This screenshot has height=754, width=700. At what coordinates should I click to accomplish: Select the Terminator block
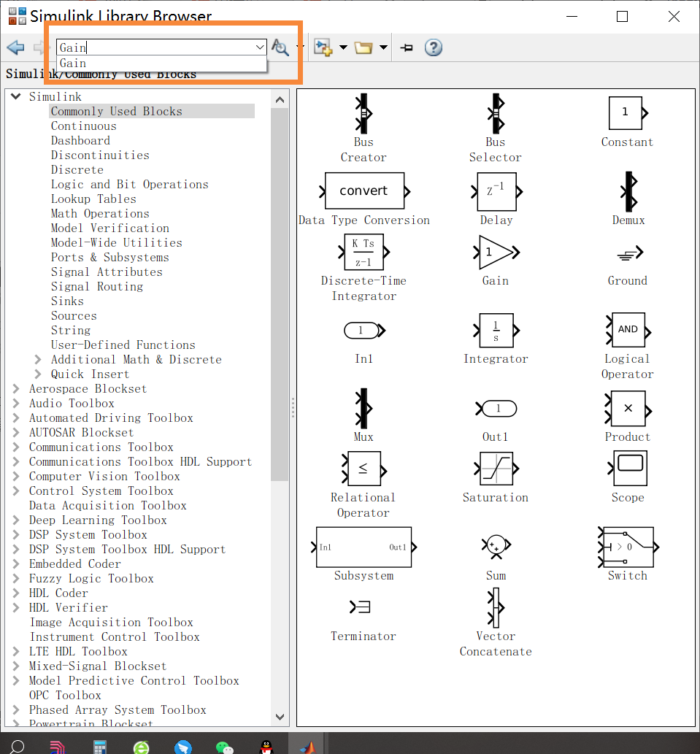click(x=361, y=607)
